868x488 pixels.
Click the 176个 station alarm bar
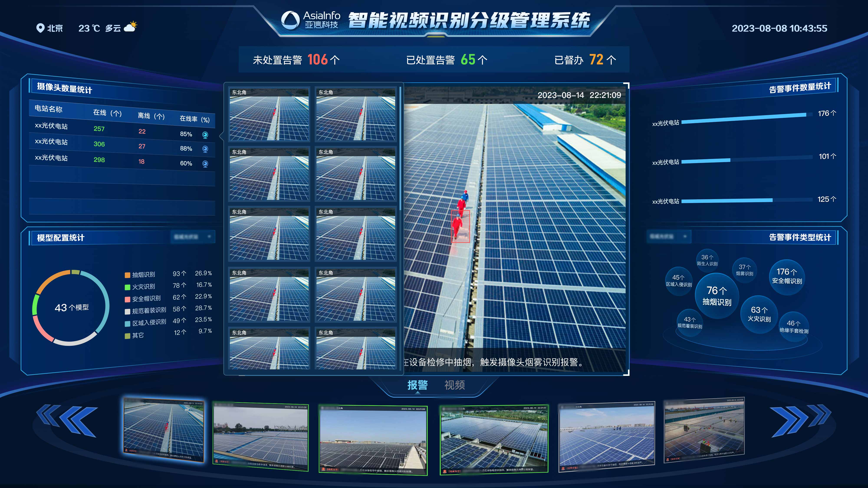(744, 118)
